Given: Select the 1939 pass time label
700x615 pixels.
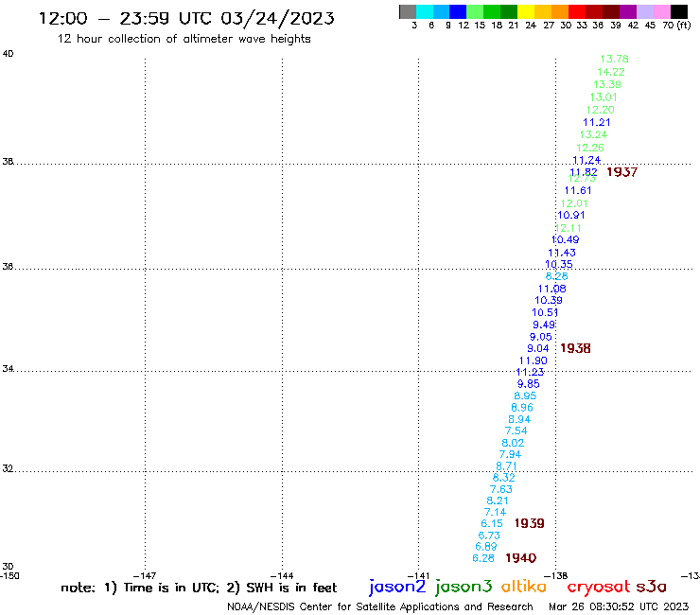Looking at the screenshot, I should 530,523.
